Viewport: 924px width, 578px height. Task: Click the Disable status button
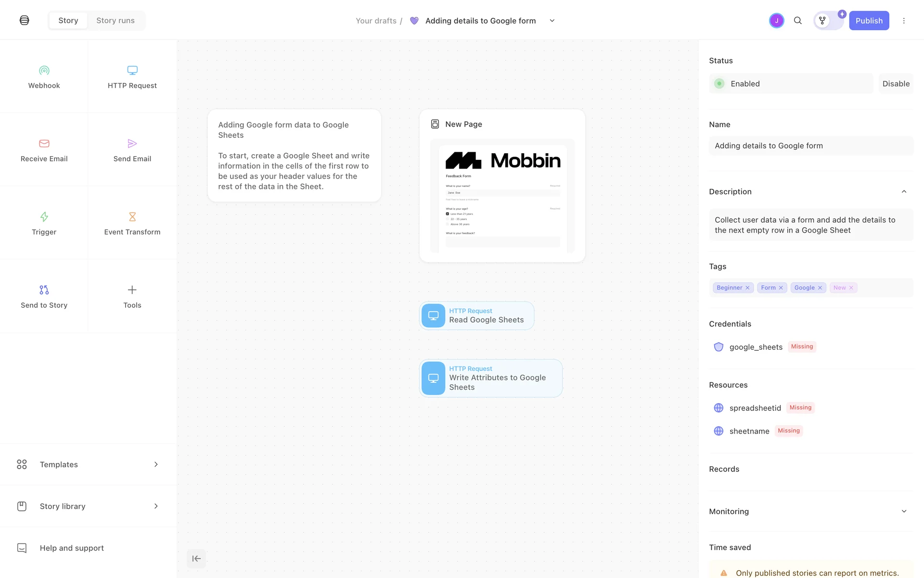tap(896, 84)
